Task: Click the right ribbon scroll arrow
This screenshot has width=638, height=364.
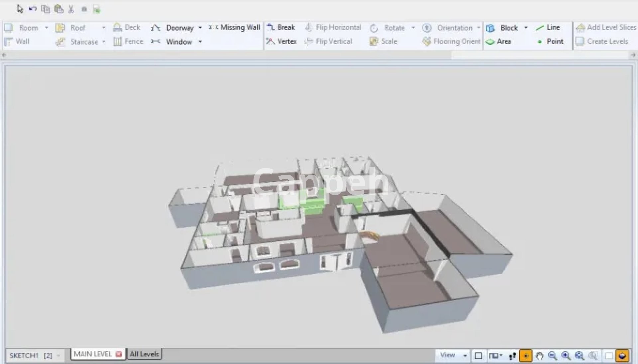Action: point(633,55)
